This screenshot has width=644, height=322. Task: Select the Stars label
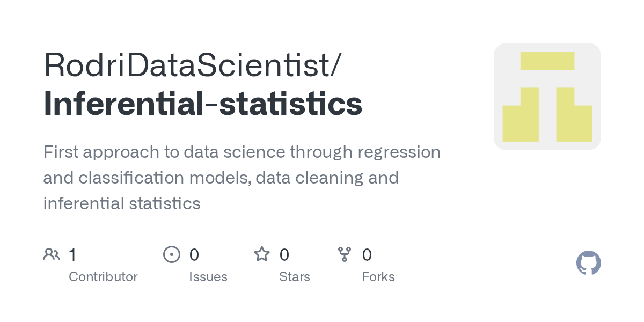click(295, 277)
